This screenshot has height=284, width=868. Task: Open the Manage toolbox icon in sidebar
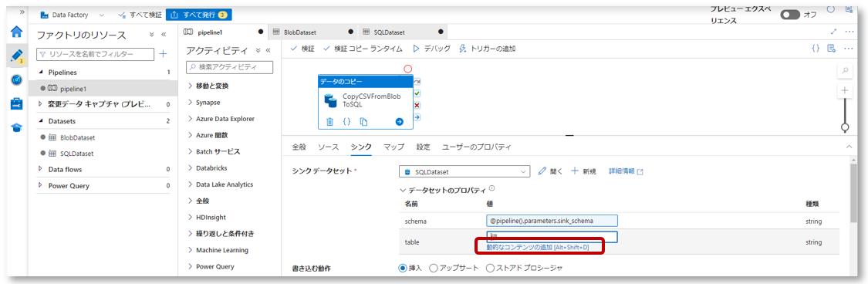[17, 103]
